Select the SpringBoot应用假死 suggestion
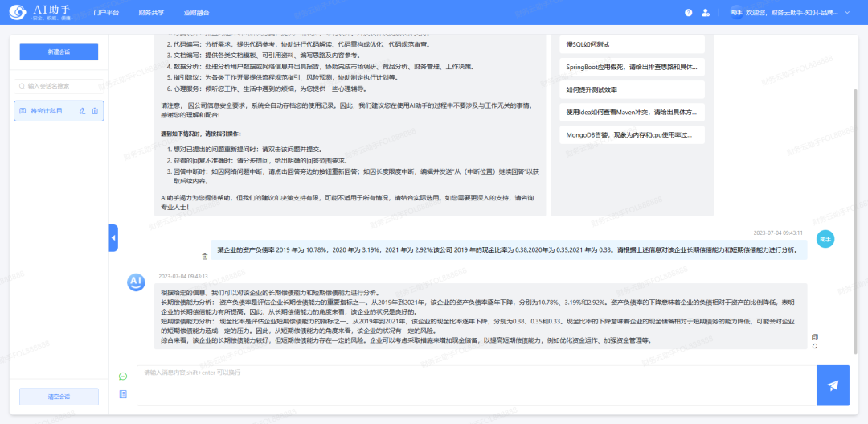Screen dimensions: 868x424 632,67
